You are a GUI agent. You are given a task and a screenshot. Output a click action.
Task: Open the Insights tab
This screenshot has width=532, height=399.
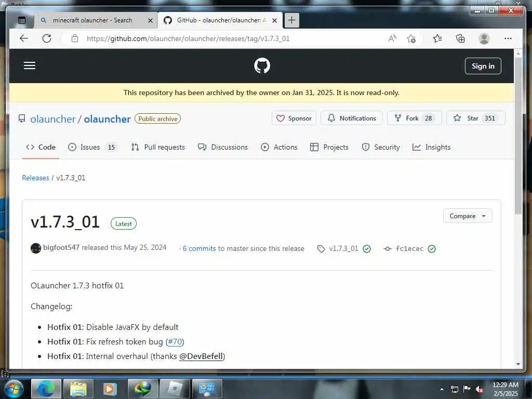431,147
